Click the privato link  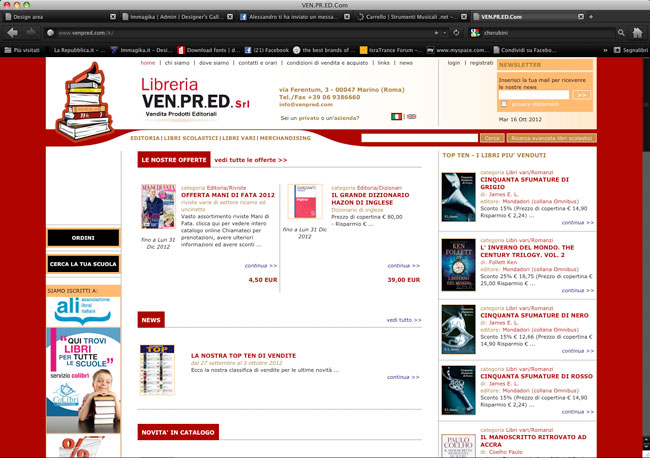point(309,118)
